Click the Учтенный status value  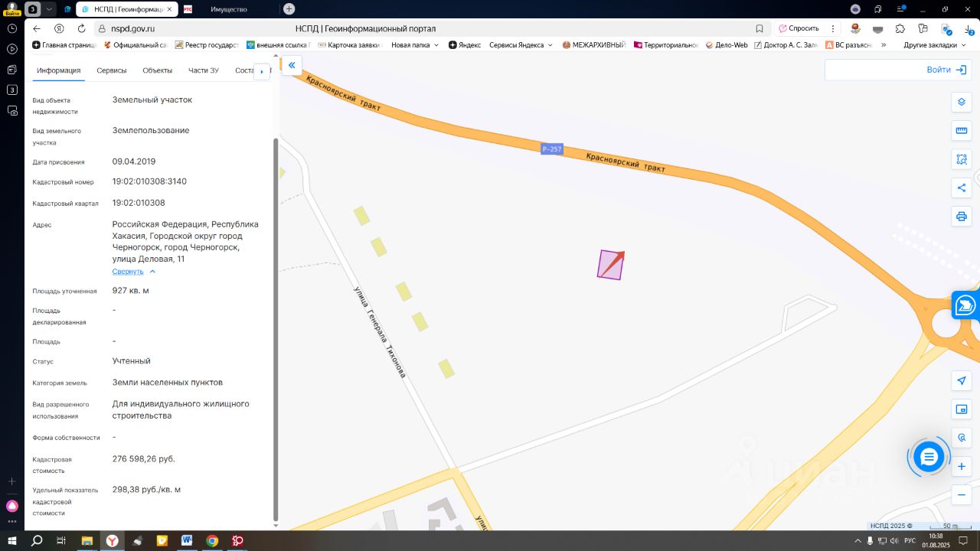pos(132,361)
